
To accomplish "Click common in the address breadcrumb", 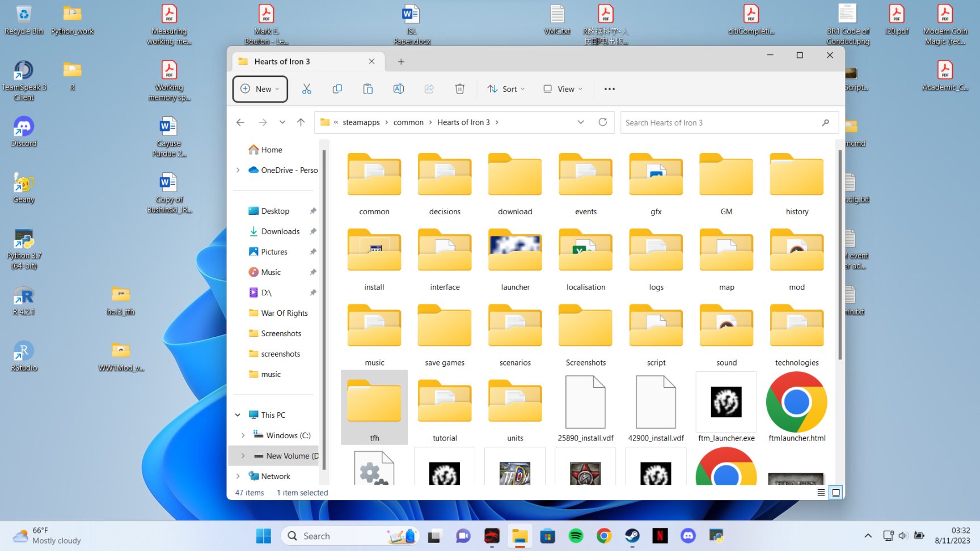I will point(408,122).
